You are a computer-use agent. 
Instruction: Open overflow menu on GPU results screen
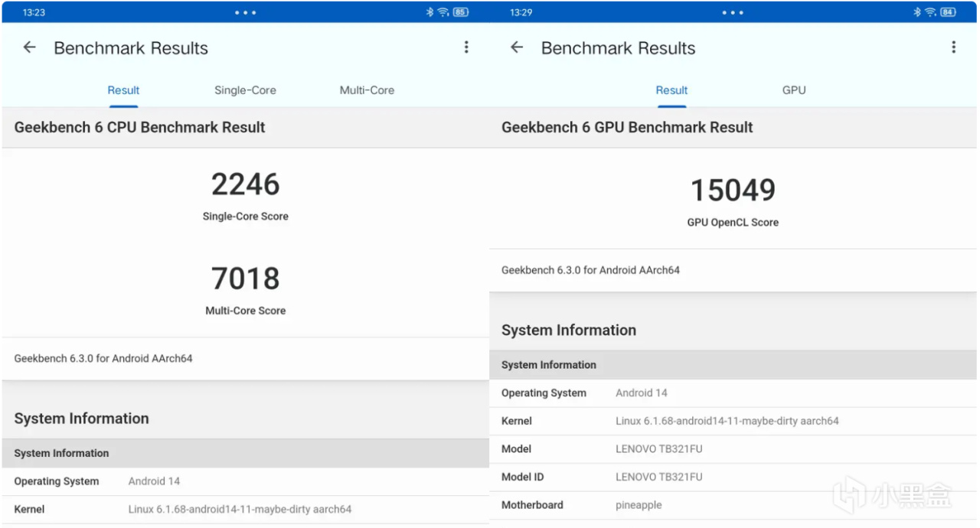coord(953,47)
